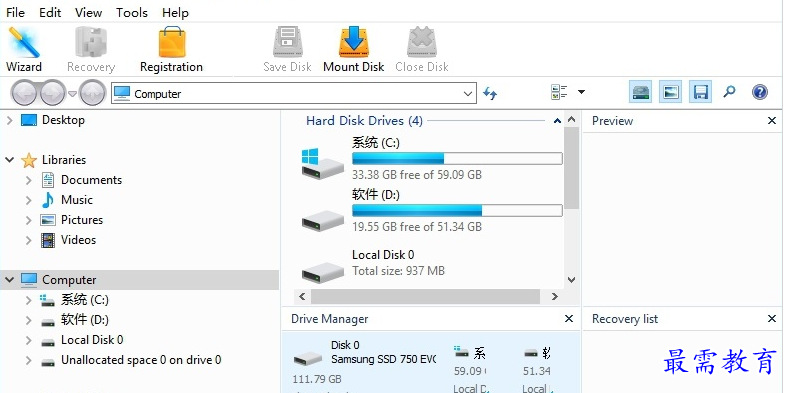This screenshot has height=393, width=785.
Task: Open the view options dropdown arrow
Action: coord(581,92)
